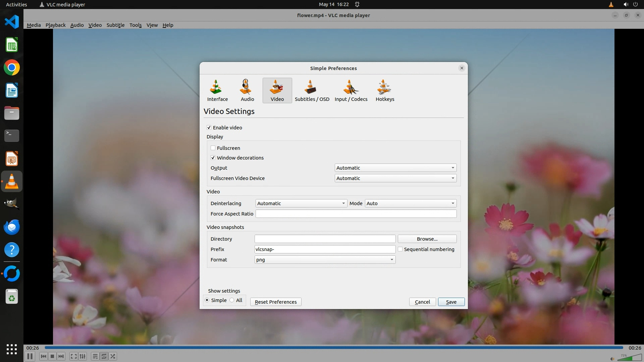644x362 pixels.
Task: Click the Browse... button for directory
Action: pyautogui.click(x=427, y=239)
